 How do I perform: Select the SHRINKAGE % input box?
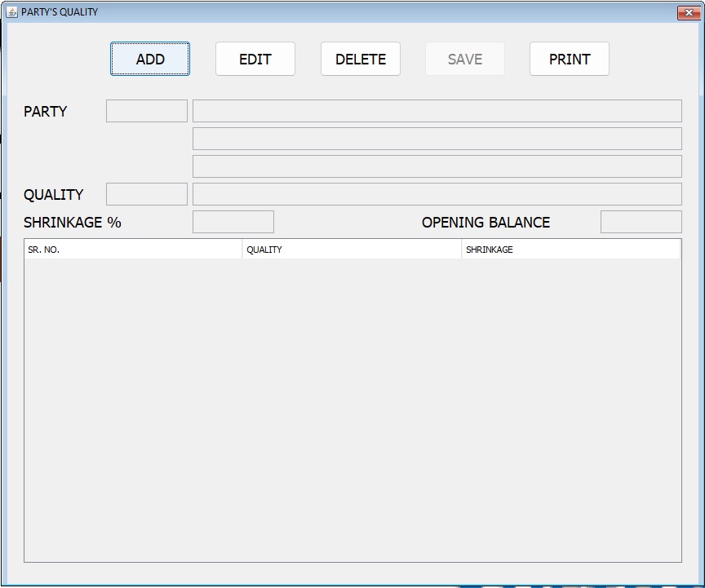233,222
